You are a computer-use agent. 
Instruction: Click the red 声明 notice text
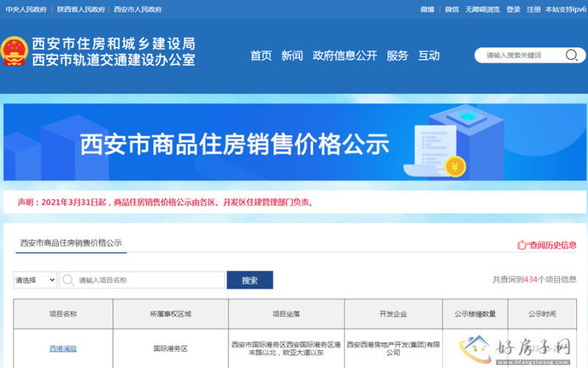point(165,202)
